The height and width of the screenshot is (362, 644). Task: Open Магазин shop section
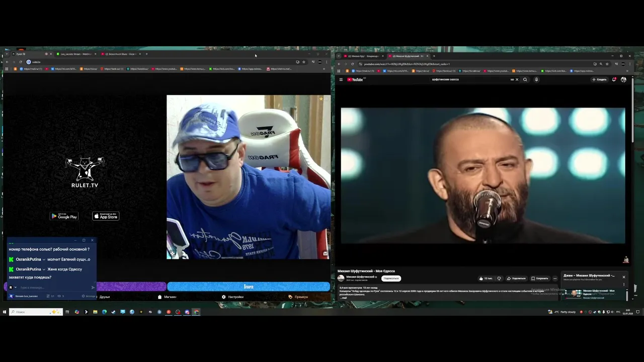click(x=167, y=297)
